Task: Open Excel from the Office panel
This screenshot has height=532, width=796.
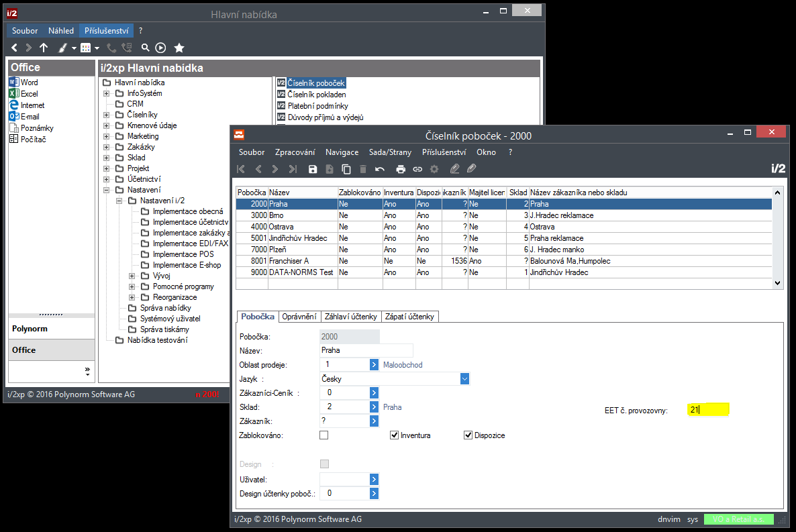Action: (23, 93)
